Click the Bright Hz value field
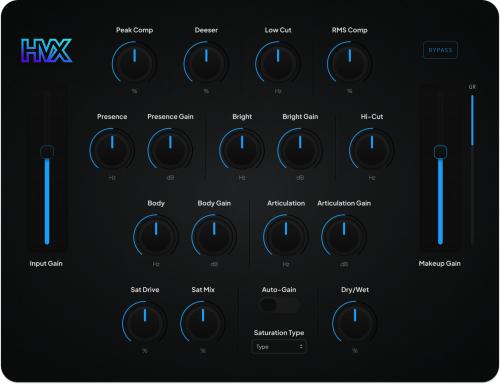The width and height of the screenshot is (500, 384). pyautogui.click(x=242, y=178)
